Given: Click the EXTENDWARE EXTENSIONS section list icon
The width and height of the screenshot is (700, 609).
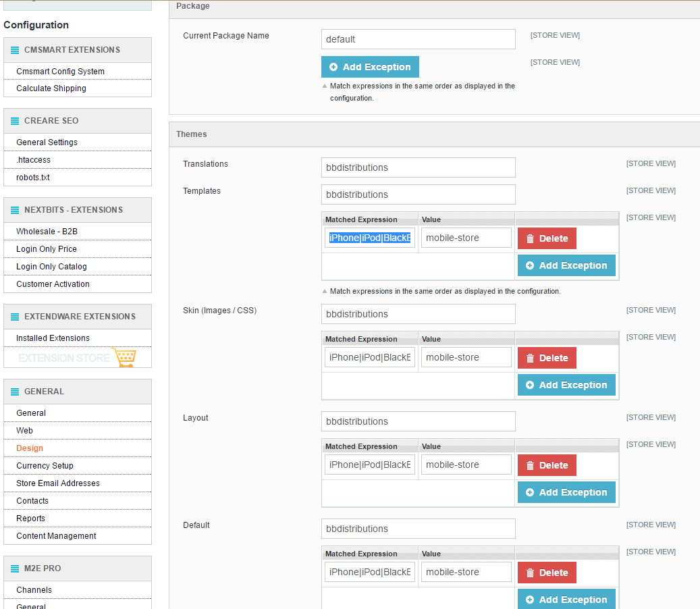Looking at the screenshot, I should click(x=15, y=317).
